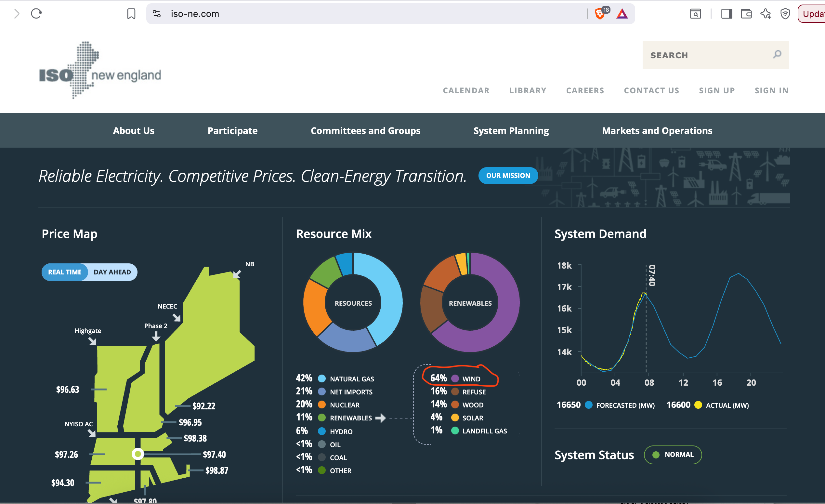Image resolution: width=825 pixels, height=504 pixels.
Task: Open the Calendar link
Action: 466,90
